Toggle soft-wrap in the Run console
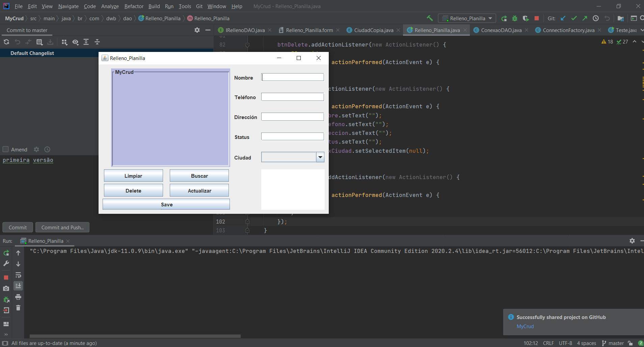Image resolution: width=644 pixels, height=347 pixels. (x=18, y=276)
